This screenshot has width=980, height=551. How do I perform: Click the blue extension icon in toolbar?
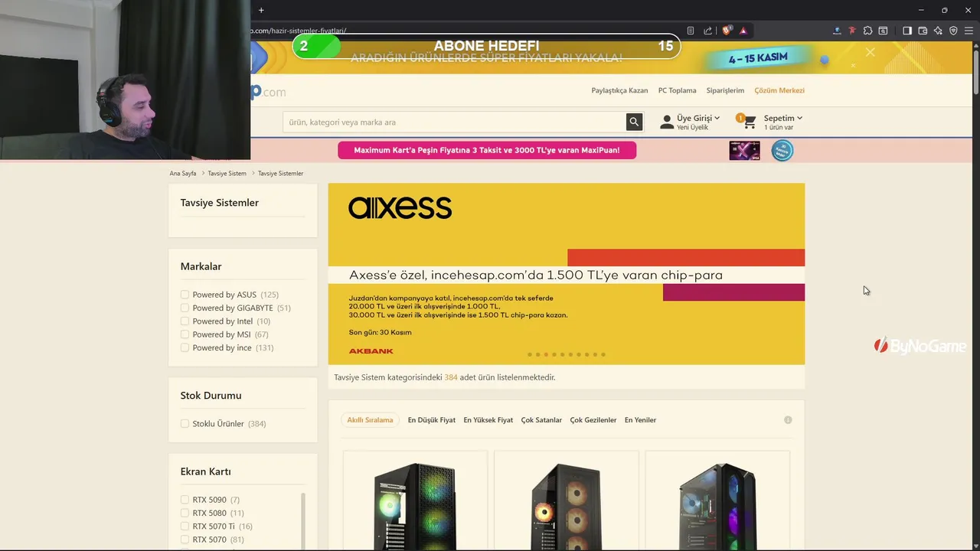(837, 31)
